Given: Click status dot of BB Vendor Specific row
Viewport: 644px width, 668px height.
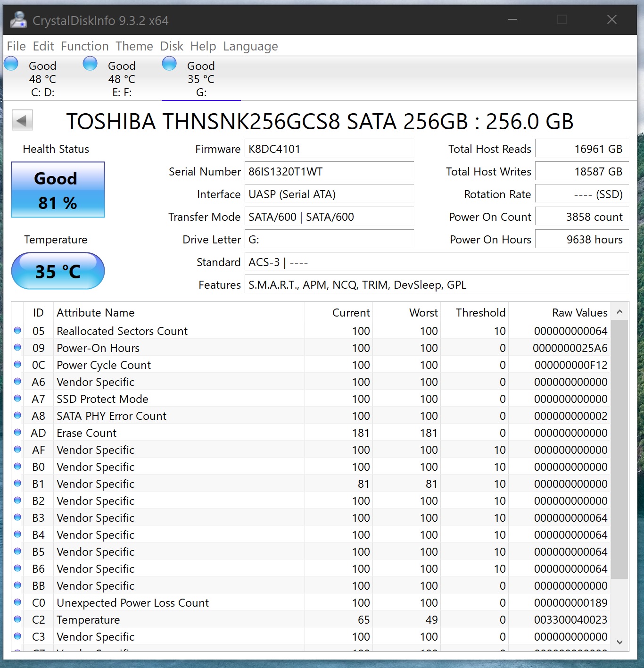Looking at the screenshot, I should 17,585.
